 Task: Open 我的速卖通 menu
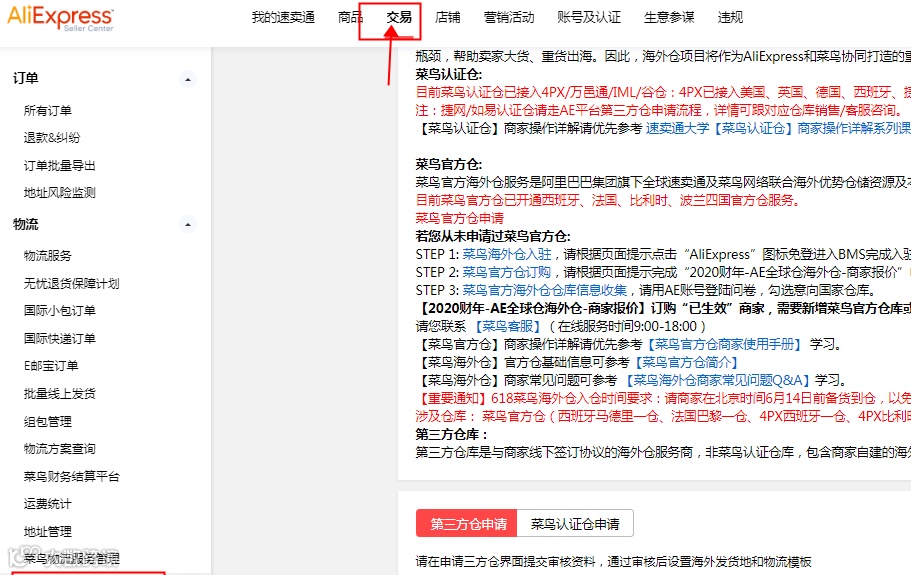pyautogui.click(x=283, y=17)
